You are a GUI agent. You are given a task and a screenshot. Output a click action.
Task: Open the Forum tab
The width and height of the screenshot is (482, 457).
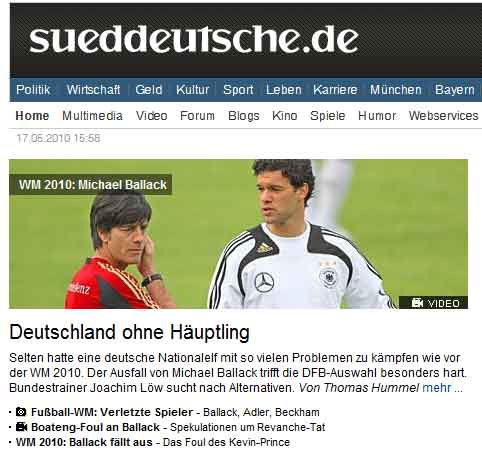[x=197, y=116]
